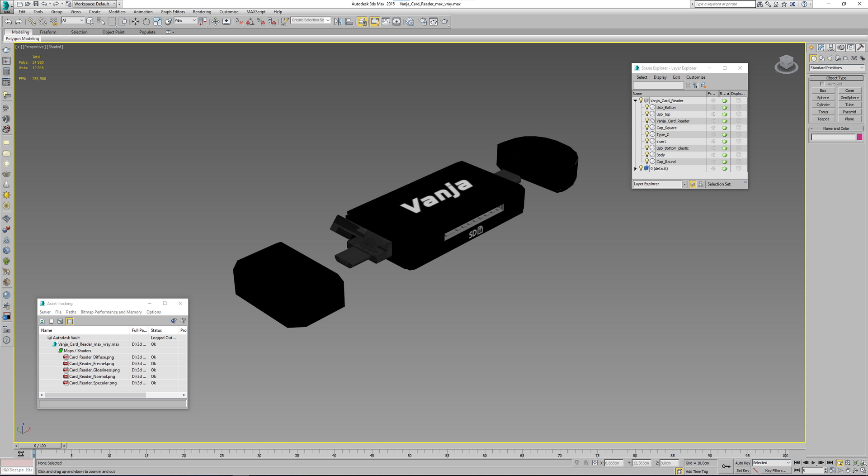Select the Undo arrow in main toolbar
Image resolution: width=868 pixels, height=476 pixels.
click(x=8, y=21)
